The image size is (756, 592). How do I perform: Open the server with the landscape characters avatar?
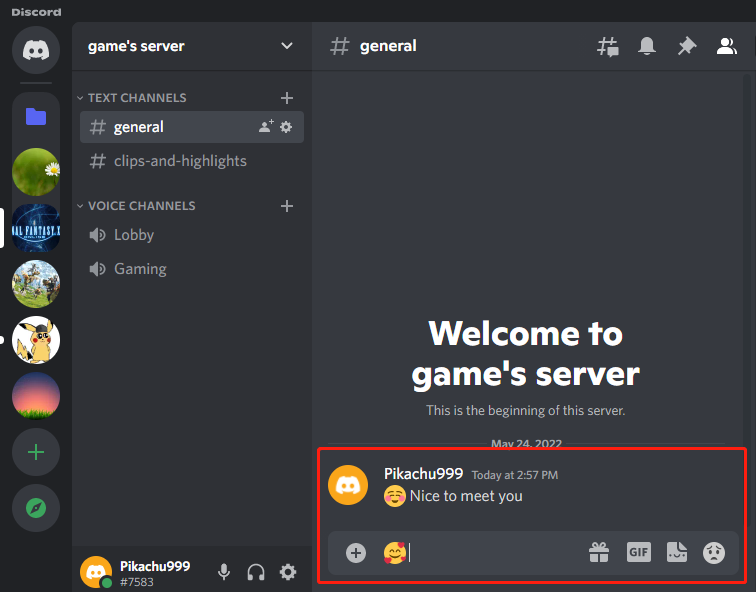36,284
